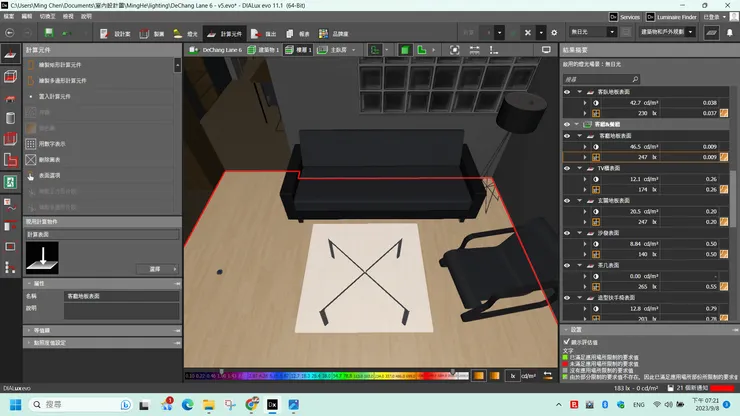Open the Windows Start menu
Image resolution: width=740 pixels, height=416 pixels.
point(13,404)
